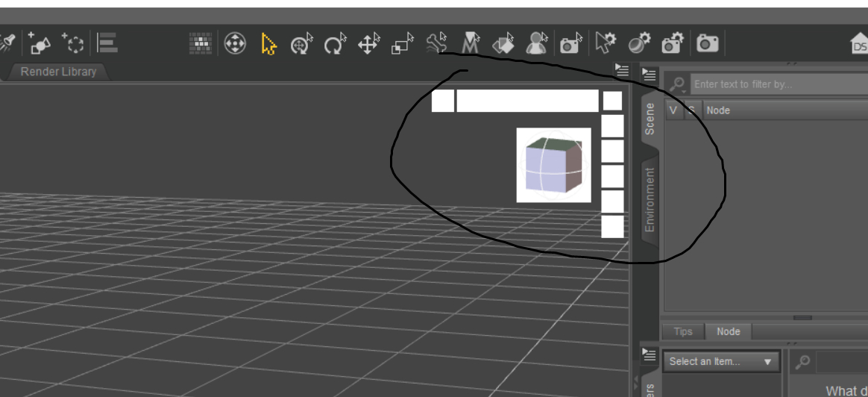Open the viewport pane options menu
The image size is (868, 397).
click(622, 70)
